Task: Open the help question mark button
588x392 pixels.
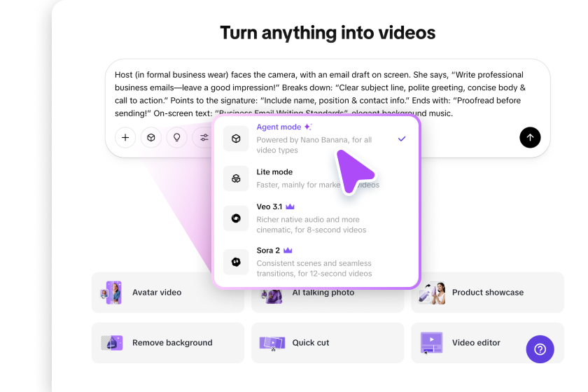Action: click(x=540, y=349)
